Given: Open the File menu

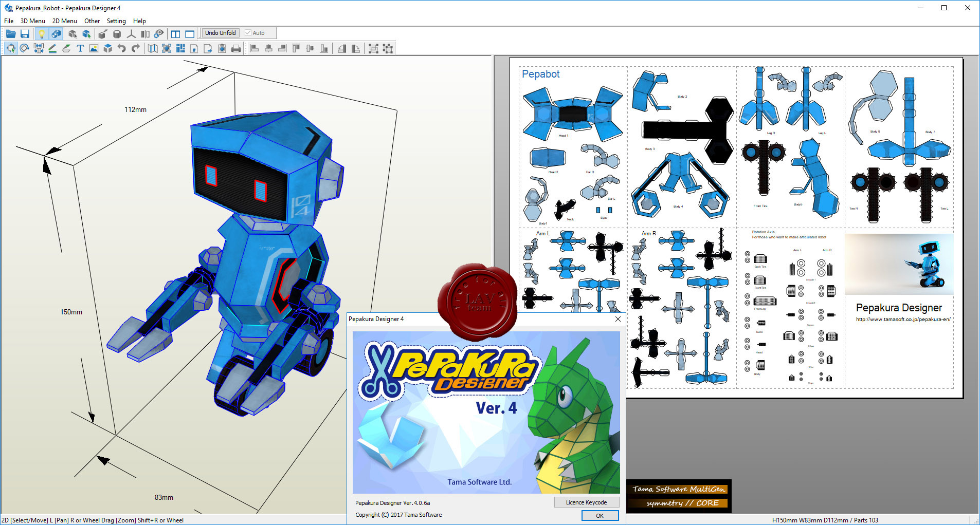Looking at the screenshot, I should [9, 21].
